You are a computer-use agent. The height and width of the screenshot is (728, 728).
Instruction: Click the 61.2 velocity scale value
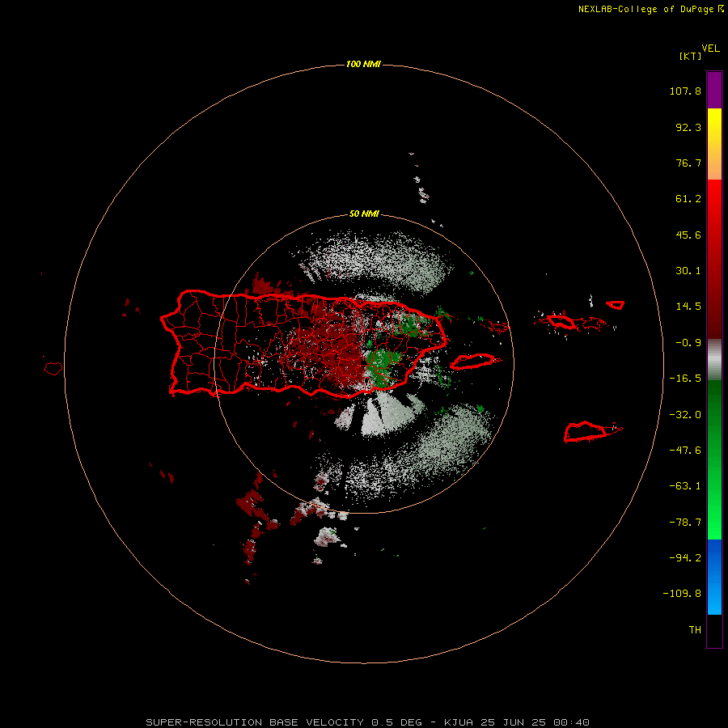688,199
